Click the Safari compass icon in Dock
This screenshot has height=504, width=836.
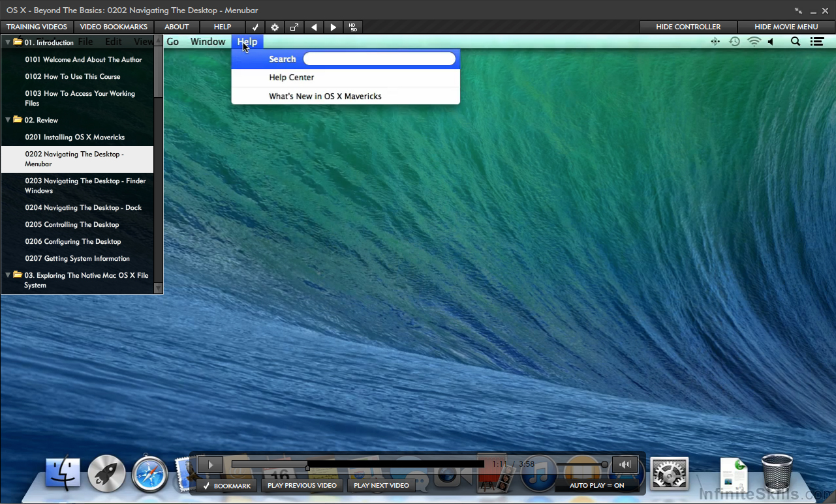(150, 474)
